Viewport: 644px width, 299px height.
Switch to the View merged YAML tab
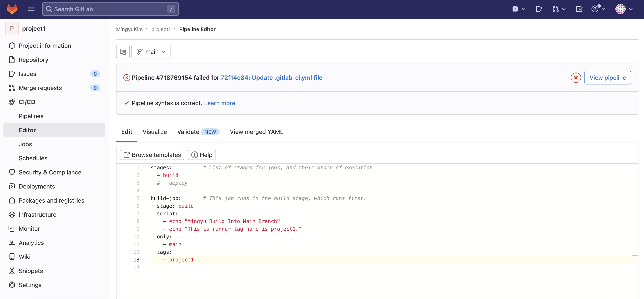pos(256,132)
